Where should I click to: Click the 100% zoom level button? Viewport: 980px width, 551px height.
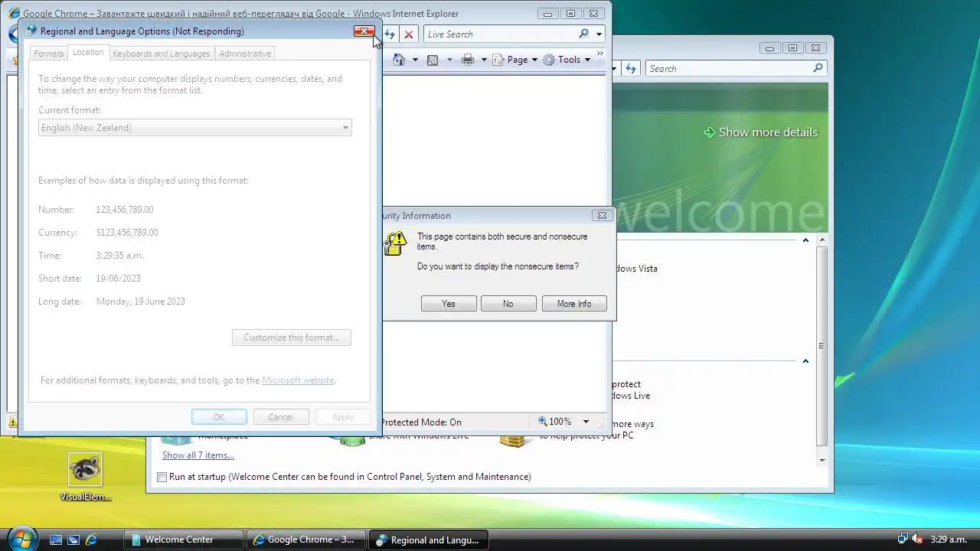coord(557,422)
